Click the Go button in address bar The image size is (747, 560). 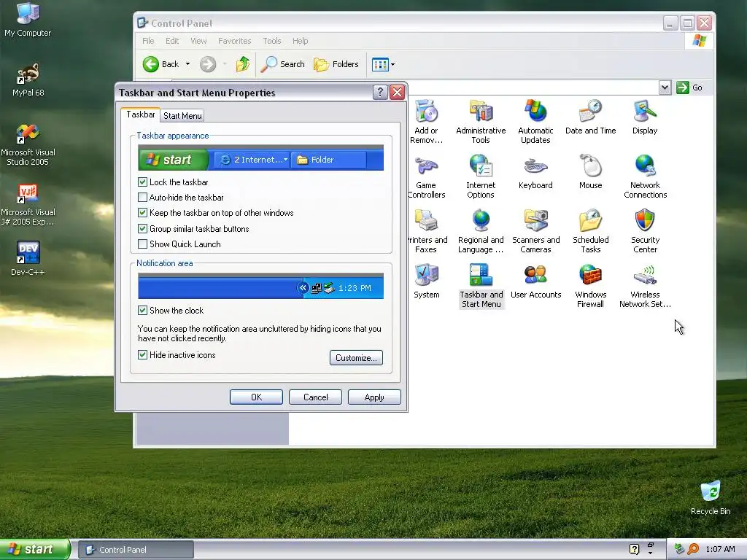click(690, 87)
